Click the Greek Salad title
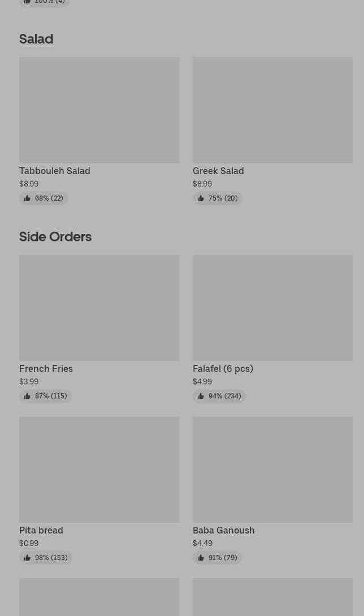This screenshot has width=364, height=616. coord(218,171)
